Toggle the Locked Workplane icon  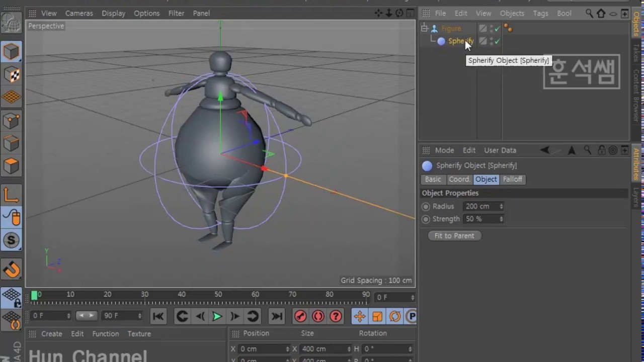(x=11, y=298)
